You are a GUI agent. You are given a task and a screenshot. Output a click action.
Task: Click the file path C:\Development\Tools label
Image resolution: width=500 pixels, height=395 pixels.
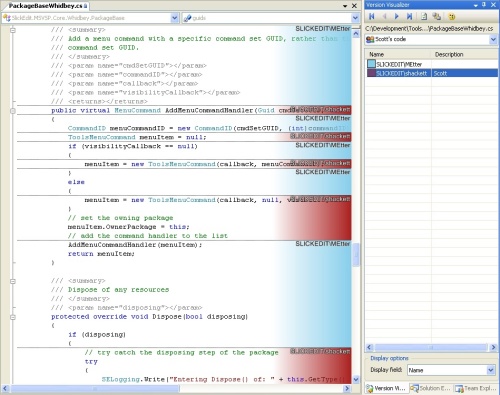tap(429, 29)
